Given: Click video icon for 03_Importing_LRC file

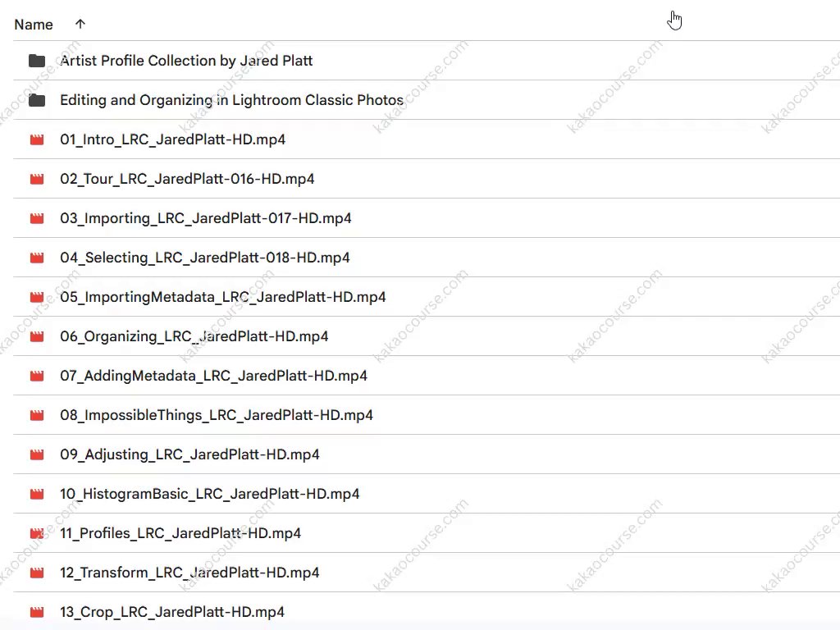Looking at the screenshot, I should [x=37, y=218].
